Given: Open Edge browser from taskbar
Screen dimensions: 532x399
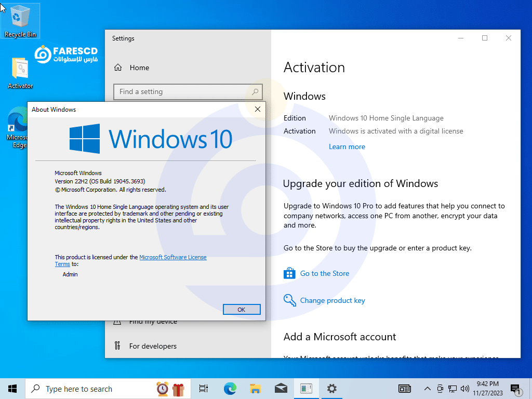Looking at the screenshot, I should tap(230, 389).
